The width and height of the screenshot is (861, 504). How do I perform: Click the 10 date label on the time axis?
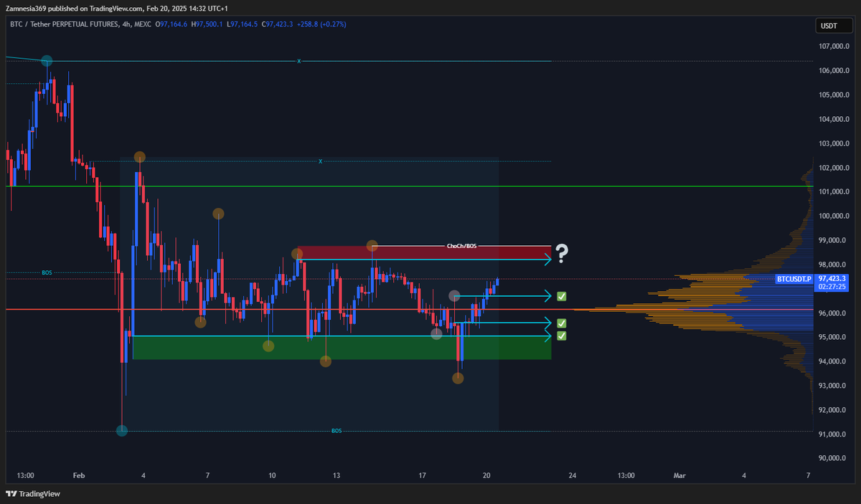(x=272, y=475)
